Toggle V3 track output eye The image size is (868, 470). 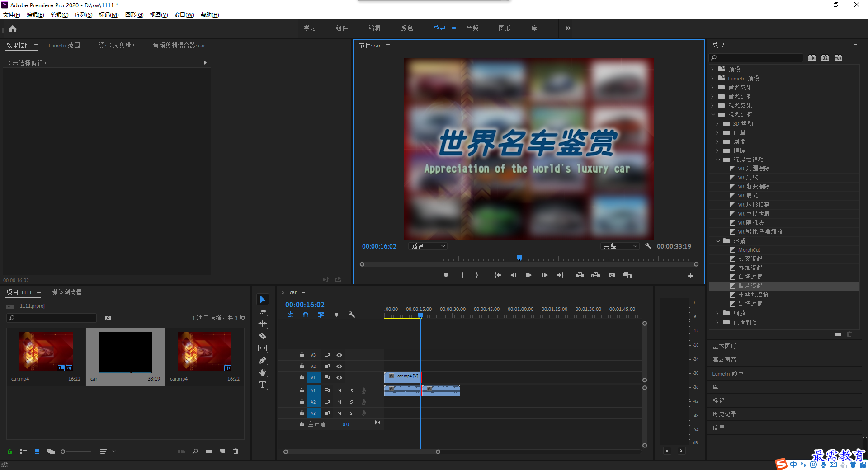click(x=339, y=355)
